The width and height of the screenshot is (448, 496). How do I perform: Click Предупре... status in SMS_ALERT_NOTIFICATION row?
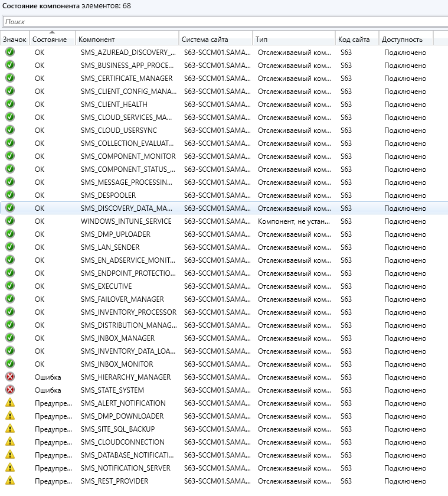pos(54,403)
